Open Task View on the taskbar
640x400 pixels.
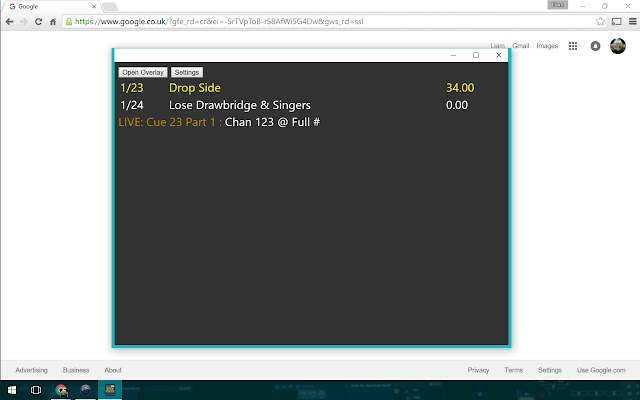pos(36,390)
